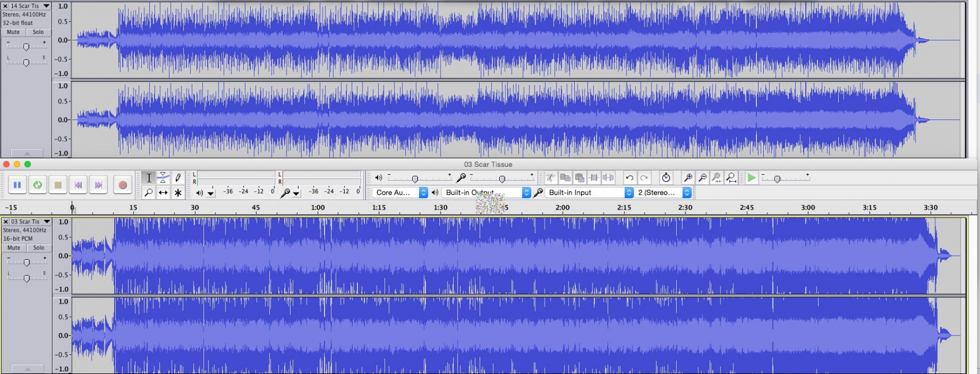Screen dimensions: 980x374
Task: Open the Built-in Input device dropdown
Action: click(x=589, y=193)
